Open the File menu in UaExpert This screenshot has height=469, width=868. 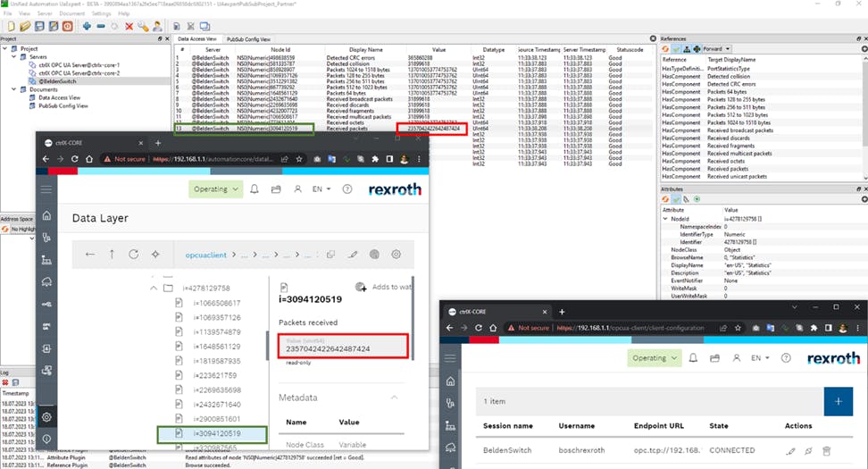point(8,13)
